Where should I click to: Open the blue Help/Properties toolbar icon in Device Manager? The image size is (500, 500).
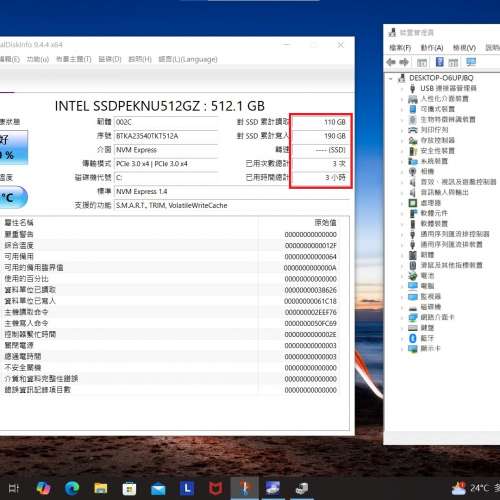coord(440,62)
